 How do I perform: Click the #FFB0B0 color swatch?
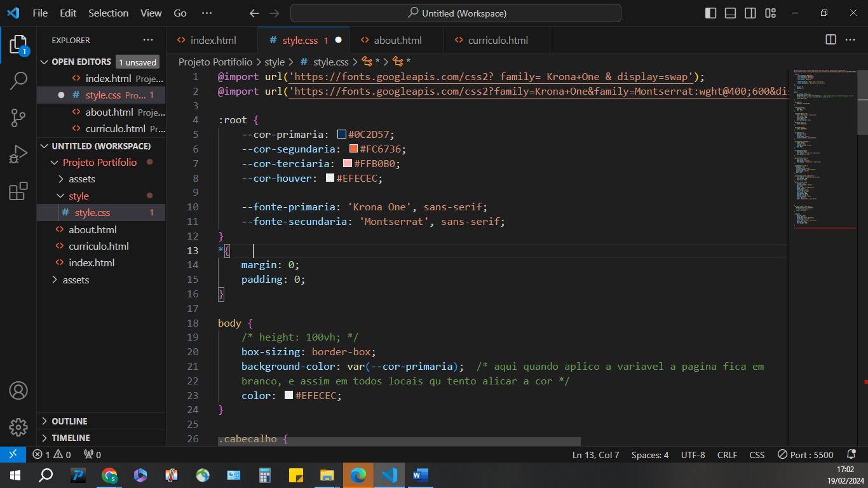348,163
